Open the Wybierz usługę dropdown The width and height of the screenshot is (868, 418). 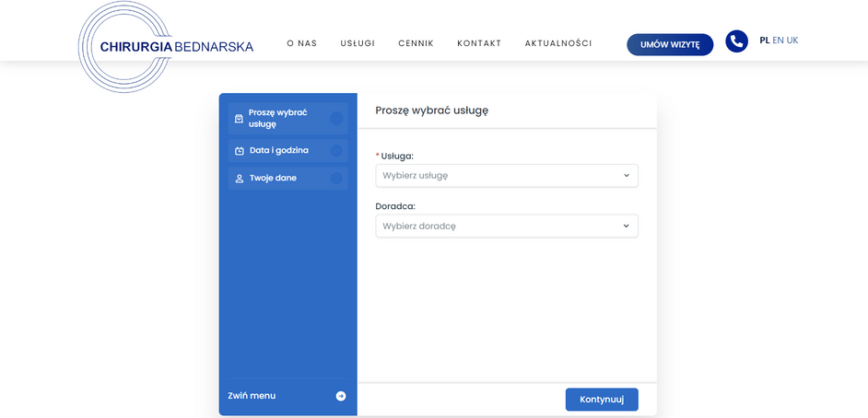coord(506,176)
